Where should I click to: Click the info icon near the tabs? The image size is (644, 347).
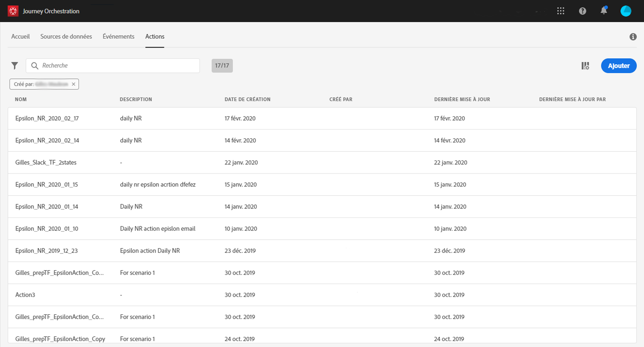pyautogui.click(x=633, y=37)
